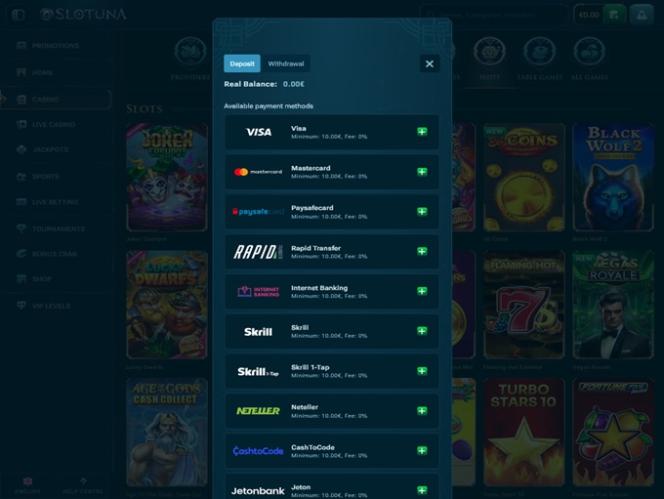Expand Rapid Transfer with its green plus
The height and width of the screenshot is (499, 664).
point(422,251)
